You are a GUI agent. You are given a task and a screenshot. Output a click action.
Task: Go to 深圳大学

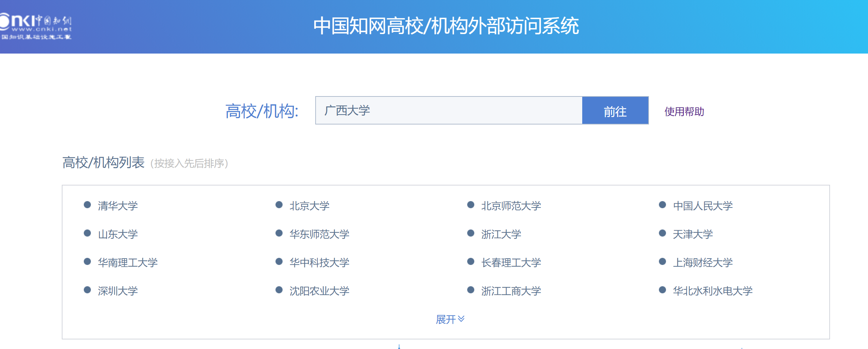[x=118, y=291]
